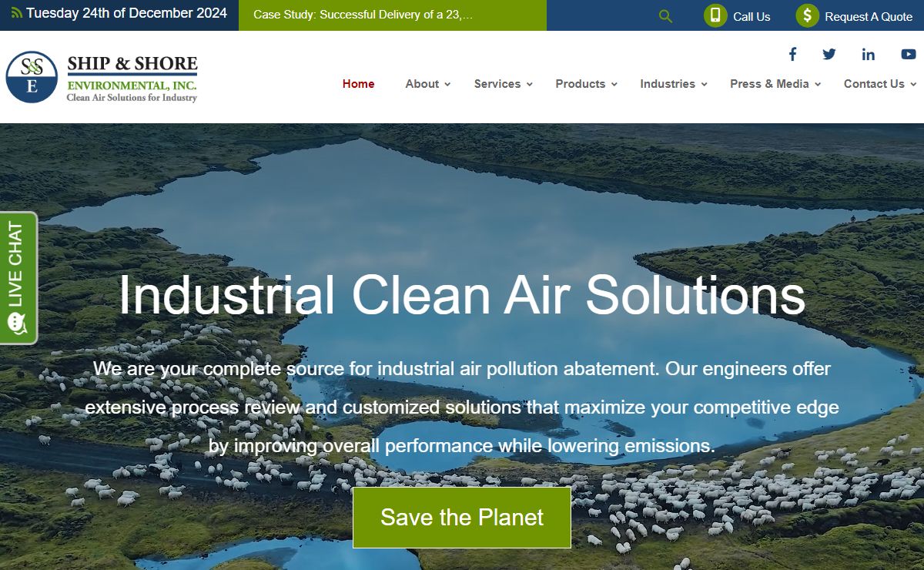Click the Call Us link text
Image resolution: width=924 pixels, height=570 pixels.
coord(752,16)
